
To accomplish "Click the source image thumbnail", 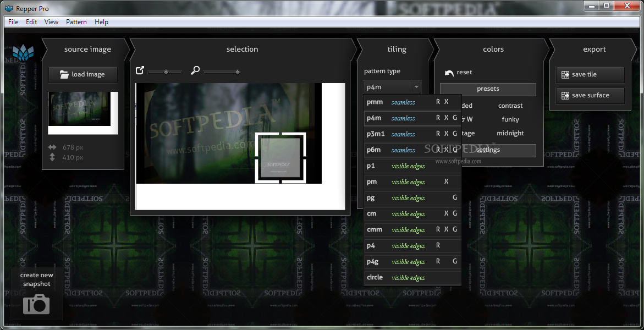I will [83, 113].
